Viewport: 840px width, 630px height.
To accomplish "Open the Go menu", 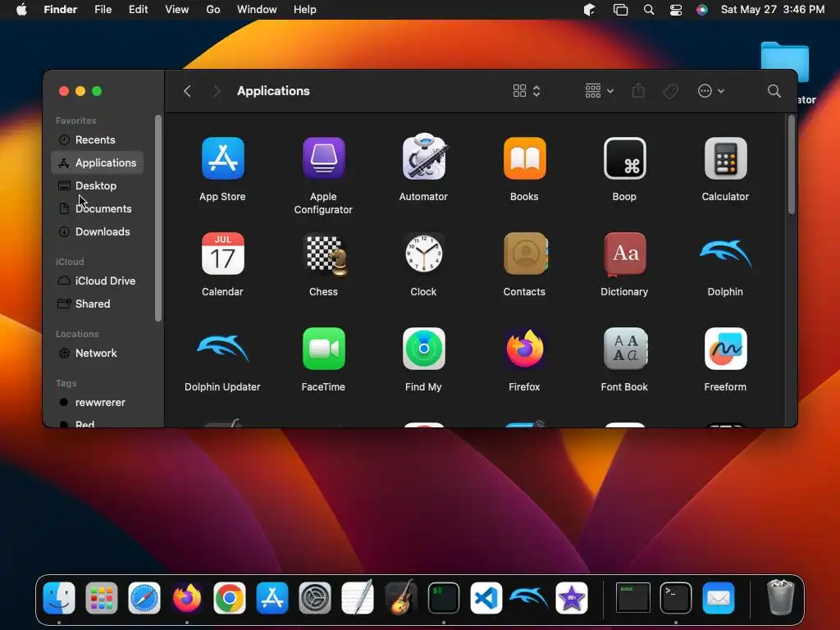I will (x=213, y=10).
